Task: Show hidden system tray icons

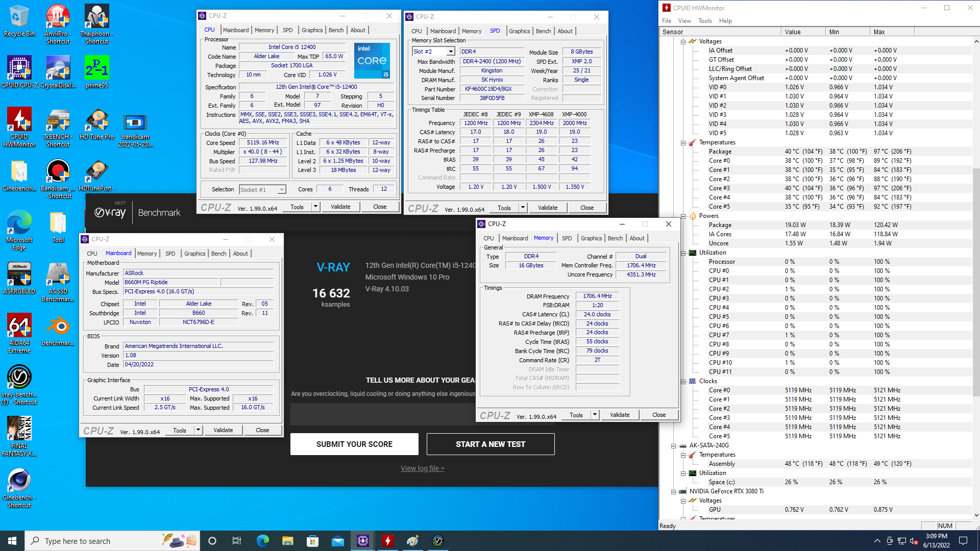Action: tap(877, 541)
